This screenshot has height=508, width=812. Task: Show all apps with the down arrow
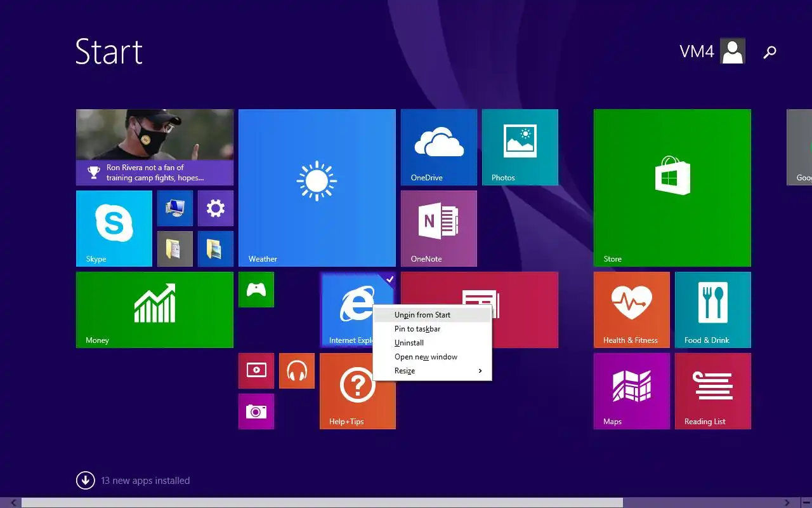pos(86,481)
